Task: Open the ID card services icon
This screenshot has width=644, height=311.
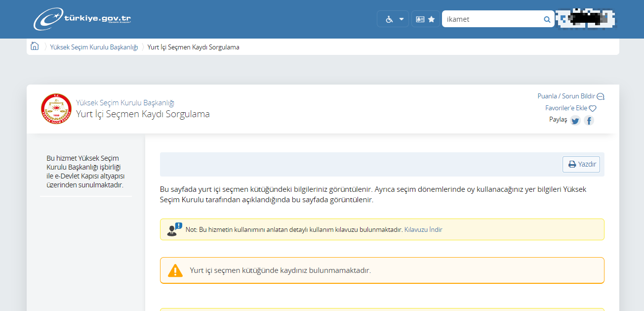Action: coord(419,18)
